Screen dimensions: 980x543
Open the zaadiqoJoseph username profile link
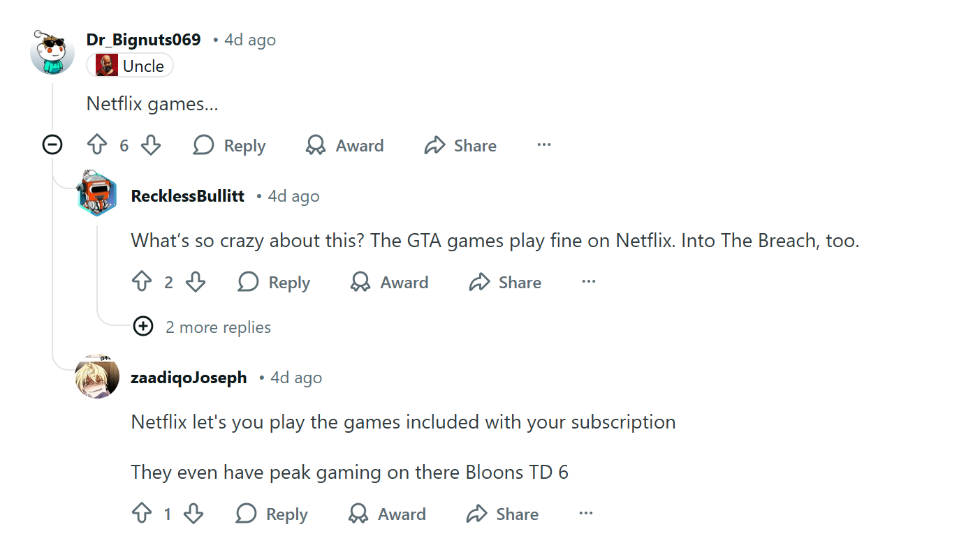click(189, 378)
